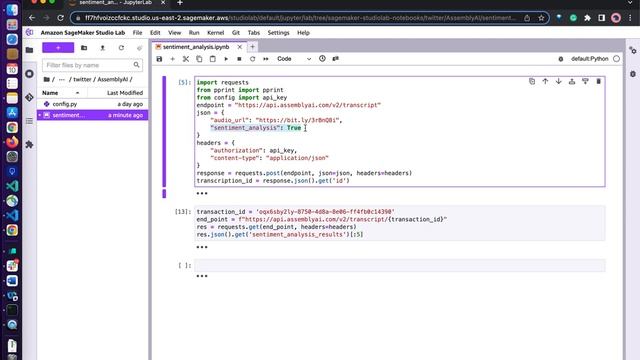Click the default:Python kernel name
This screenshot has height=360, width=640.
pyautogui.click(x=589, y=59)
